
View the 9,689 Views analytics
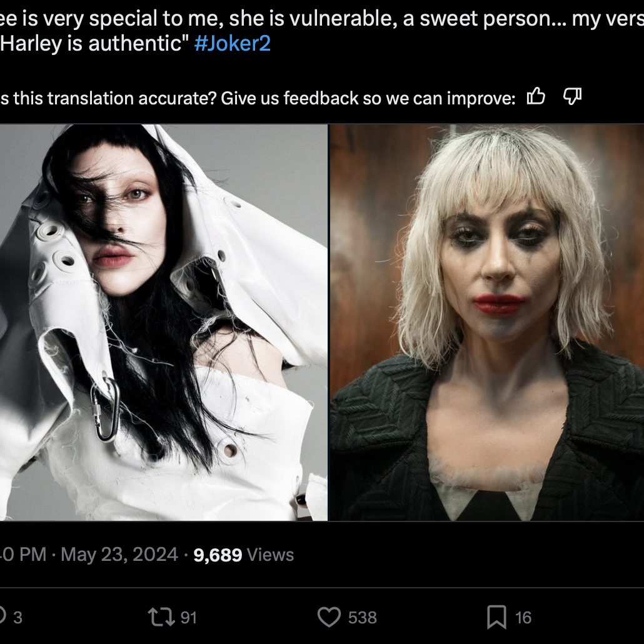[x=218, y=555]
